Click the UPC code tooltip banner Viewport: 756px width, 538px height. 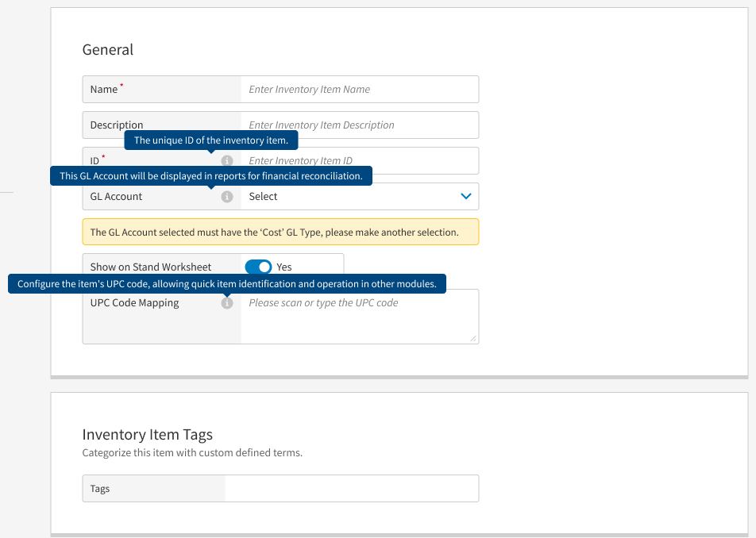click(226, 283)
